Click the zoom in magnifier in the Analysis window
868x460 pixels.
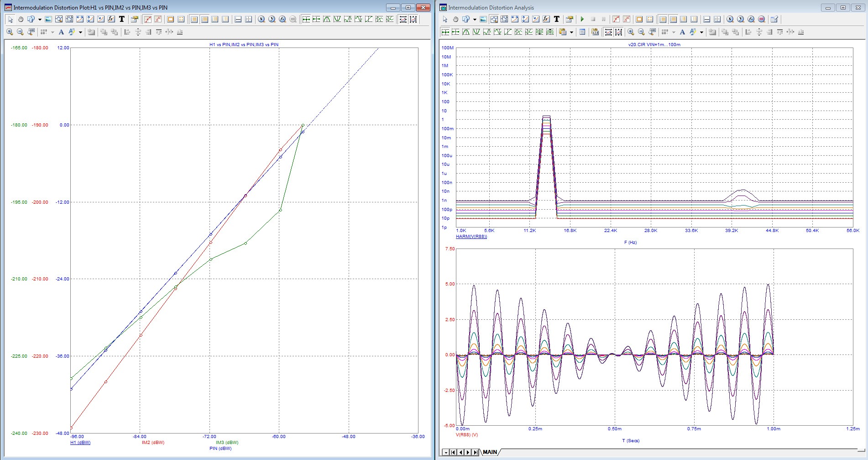tap(631, 32)
